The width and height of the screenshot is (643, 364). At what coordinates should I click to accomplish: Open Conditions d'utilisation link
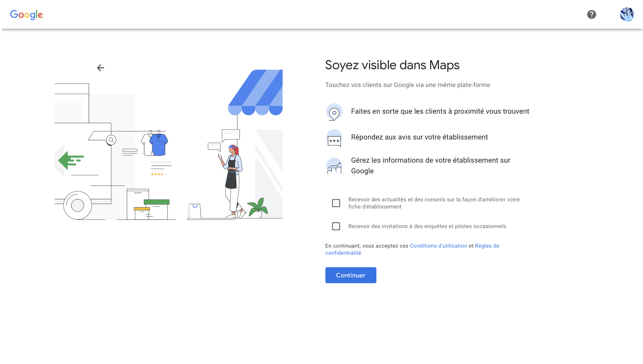pyautogui.click(x=438, y=246)
